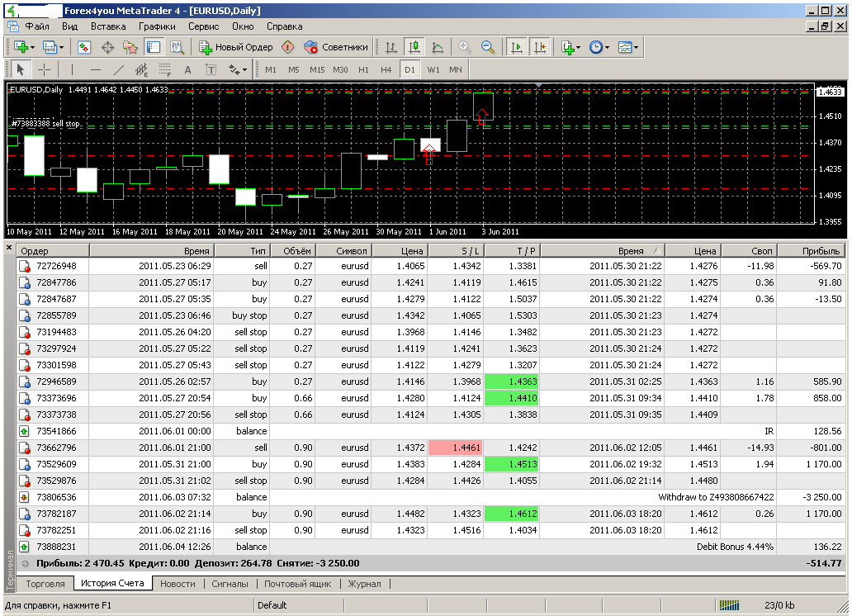Toggle the chart shift button
The image size is (852, 616).
pyautogui.click(x=540, y=47)
